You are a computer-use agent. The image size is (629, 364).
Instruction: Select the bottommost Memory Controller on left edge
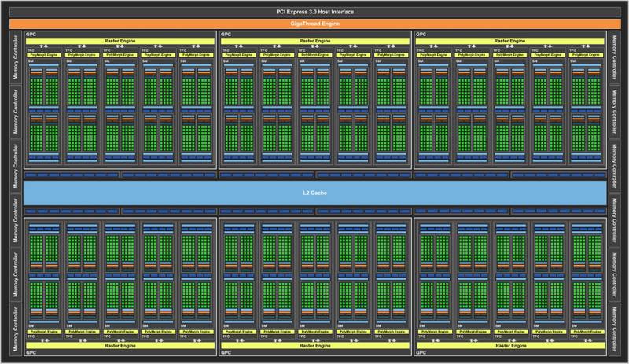(15, 329)
